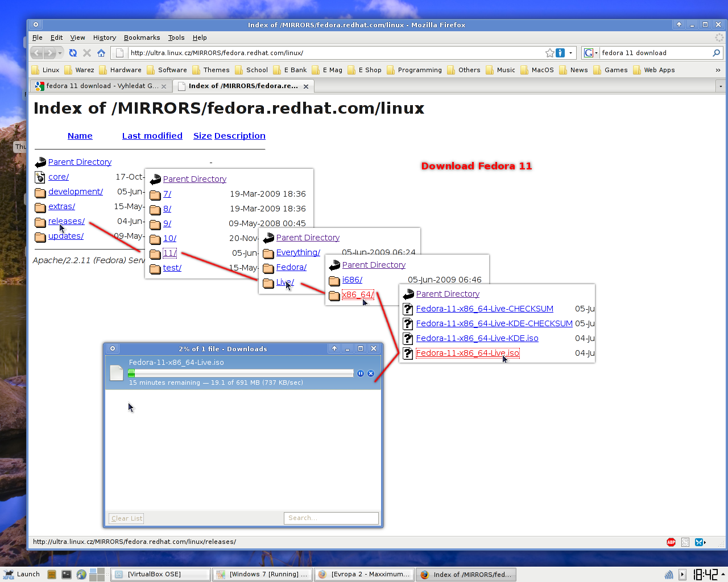Click the Reload page icon
This screenshot has height=582, width=728.
[x=73, y=53]
